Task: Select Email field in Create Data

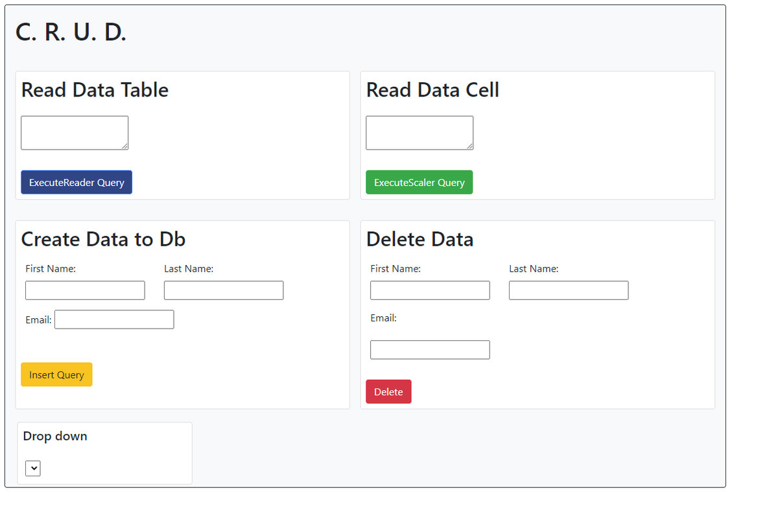Action: coord(114,319)
